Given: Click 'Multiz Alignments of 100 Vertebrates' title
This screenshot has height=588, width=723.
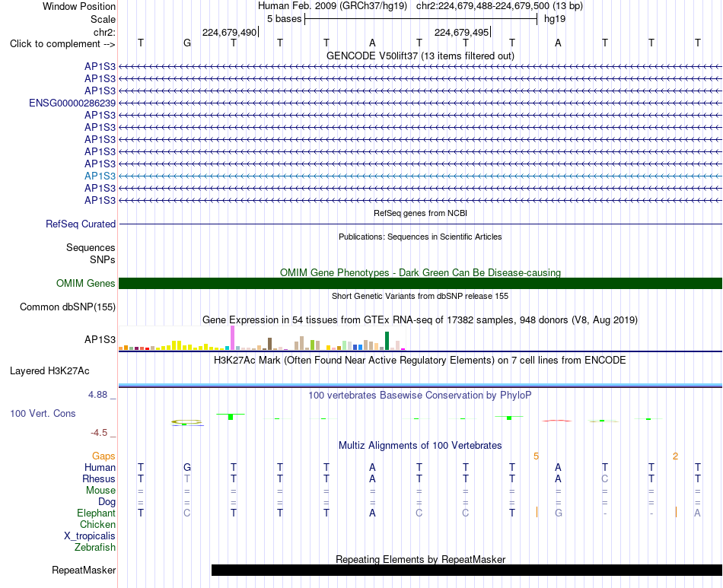Looking at the screenshot, I should (x=420, y=446).
